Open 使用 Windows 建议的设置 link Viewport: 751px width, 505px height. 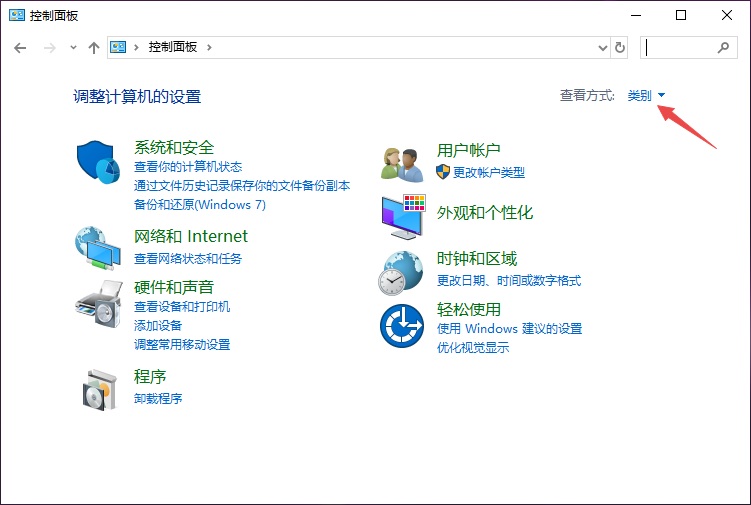coord(510,329)
